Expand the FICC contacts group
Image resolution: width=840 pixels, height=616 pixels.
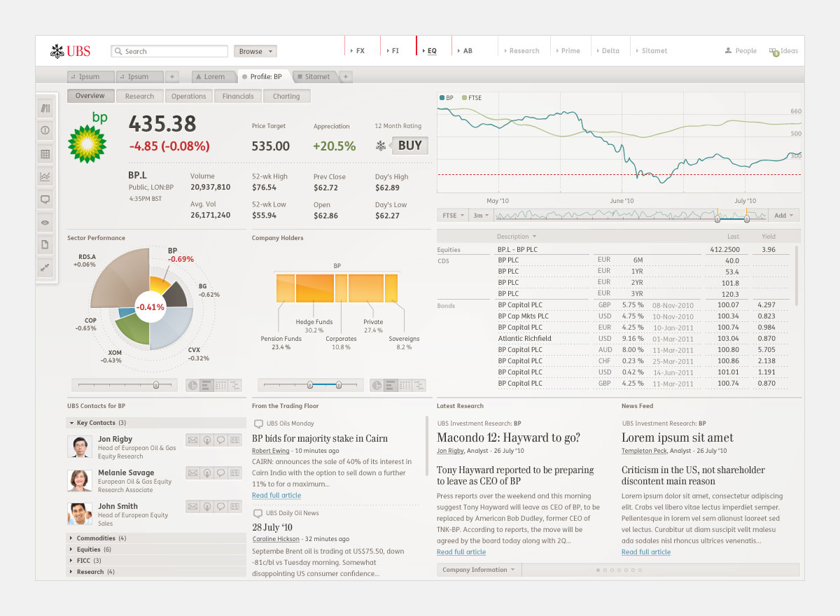pos(156,561)
